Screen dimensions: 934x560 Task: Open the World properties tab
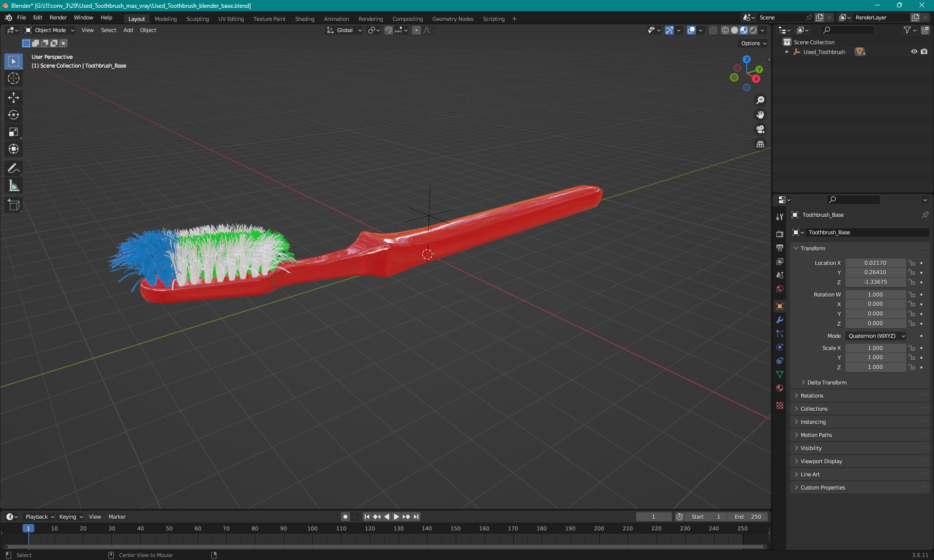pyautogui.click(x=780, y=288)
